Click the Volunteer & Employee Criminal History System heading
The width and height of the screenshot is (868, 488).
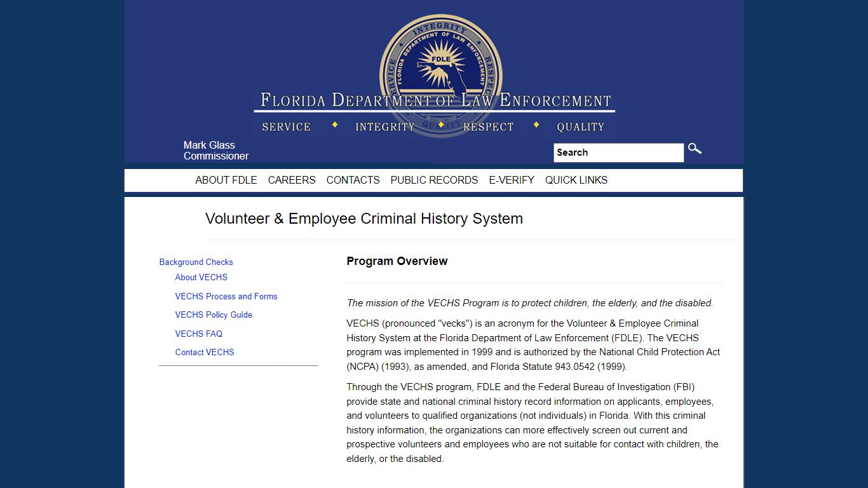(364, 219)
